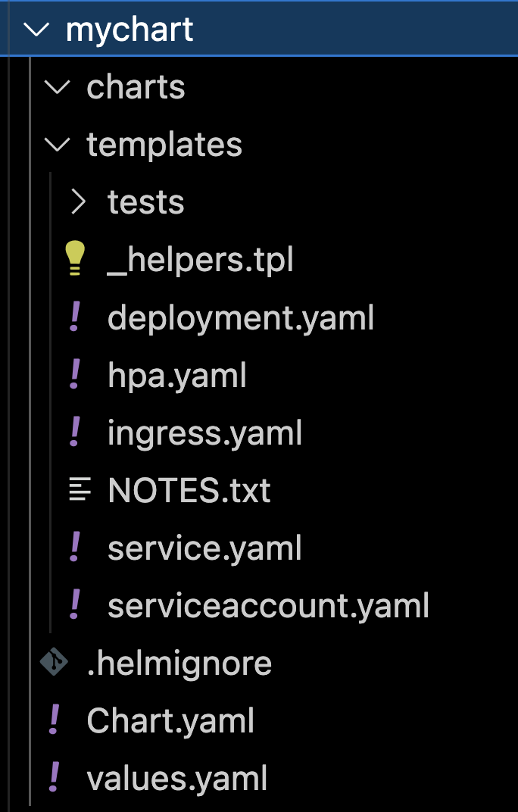The width and height of the screenshot is (518, 812).
Task: Click the lightbulb icon beside _helpers.tpl
Action: click(74, 260)
